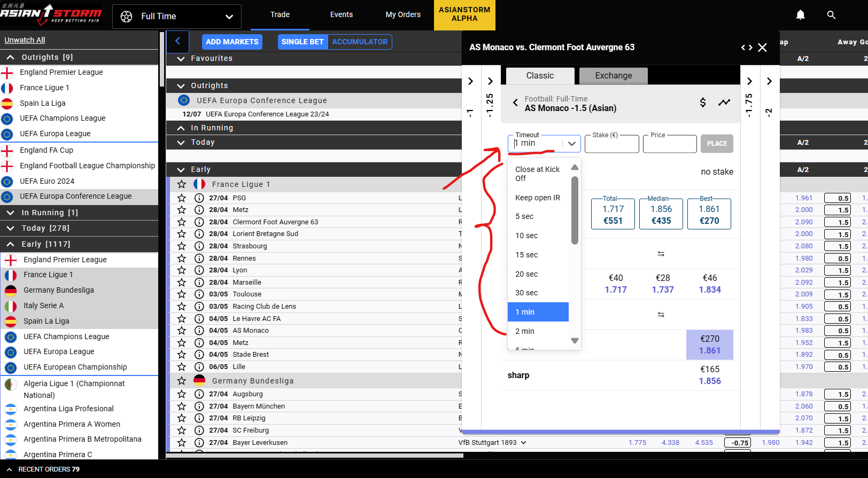Click the Price input field

(x=670, y=144)
